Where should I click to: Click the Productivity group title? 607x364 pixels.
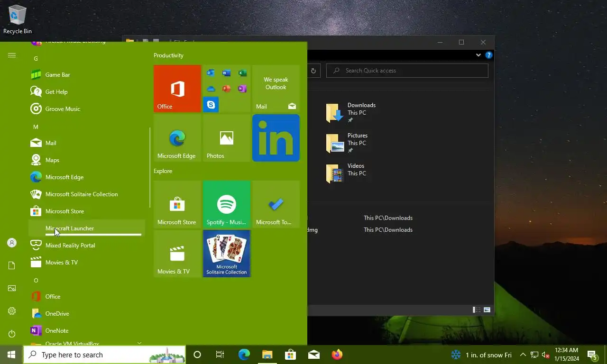pyautogui.click(x=168, y=55)
